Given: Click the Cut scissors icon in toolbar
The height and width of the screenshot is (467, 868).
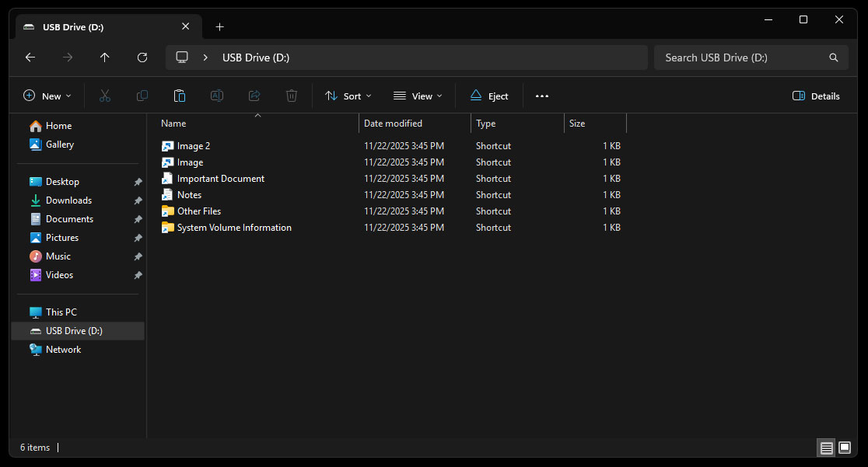Looking at the screenshot, I should 105,96.
